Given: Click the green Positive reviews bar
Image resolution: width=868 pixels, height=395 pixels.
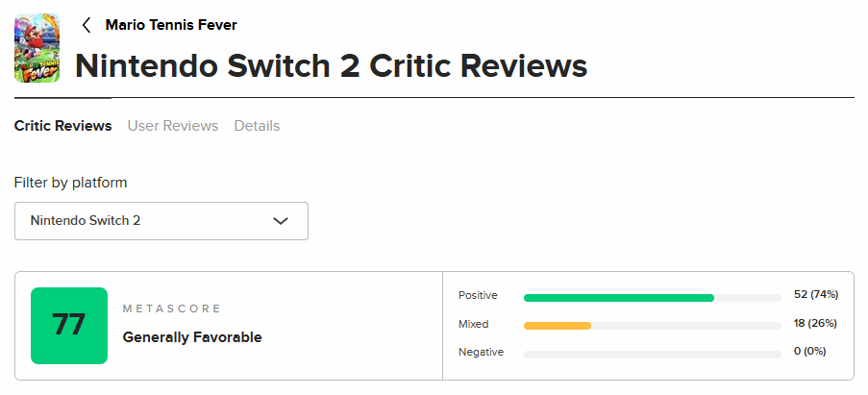Looking at the screenshot, I should pos(618,298).
